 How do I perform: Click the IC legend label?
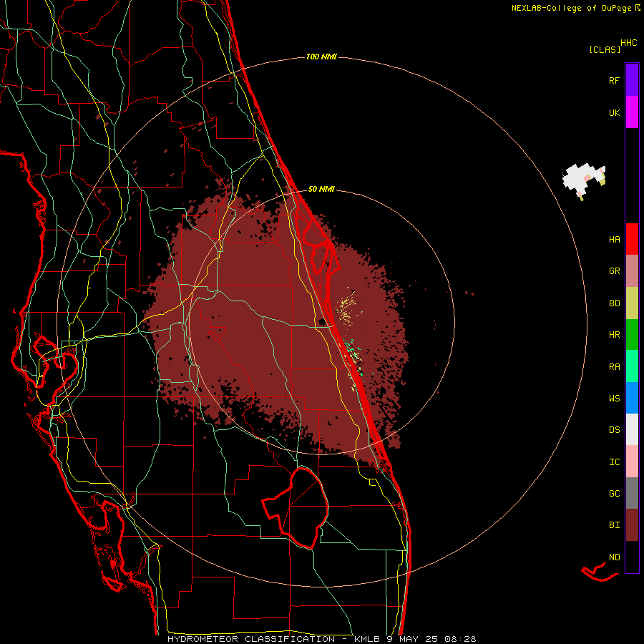coord(614,462)
